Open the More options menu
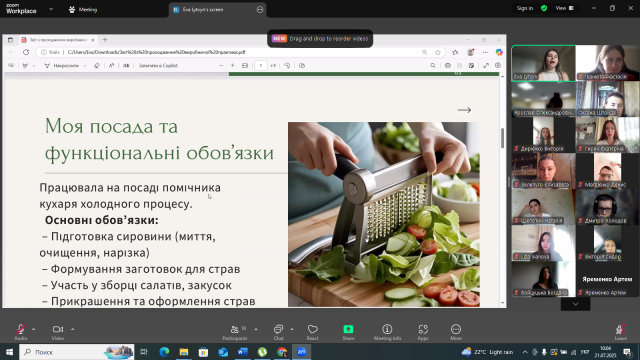Image resolution: width=640 pixels, height=360 pixels. 456,332
